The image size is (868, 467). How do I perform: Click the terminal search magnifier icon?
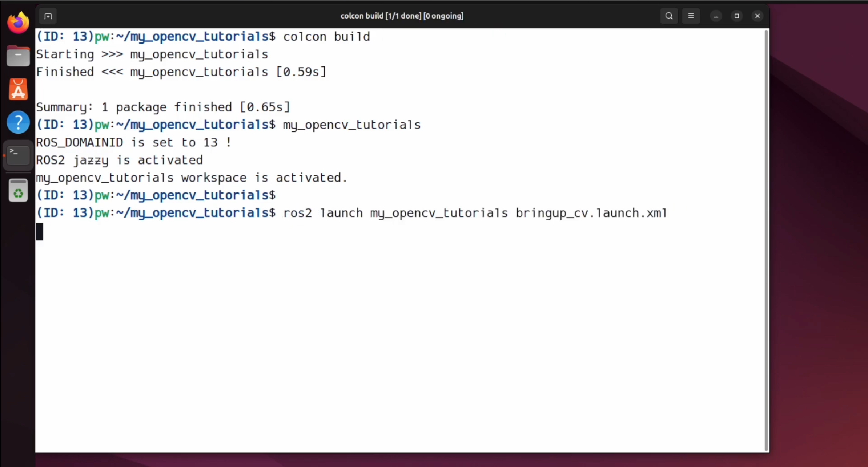click(669, 16)
